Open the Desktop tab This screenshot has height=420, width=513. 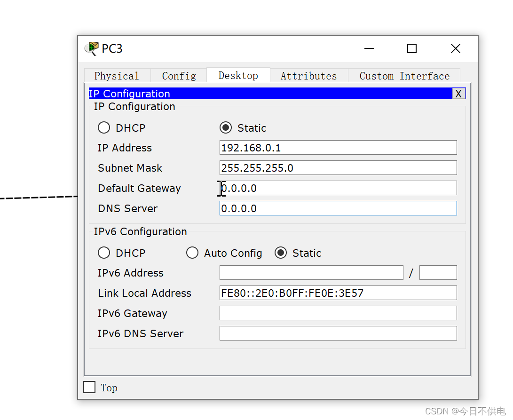(x=238, y=75)
